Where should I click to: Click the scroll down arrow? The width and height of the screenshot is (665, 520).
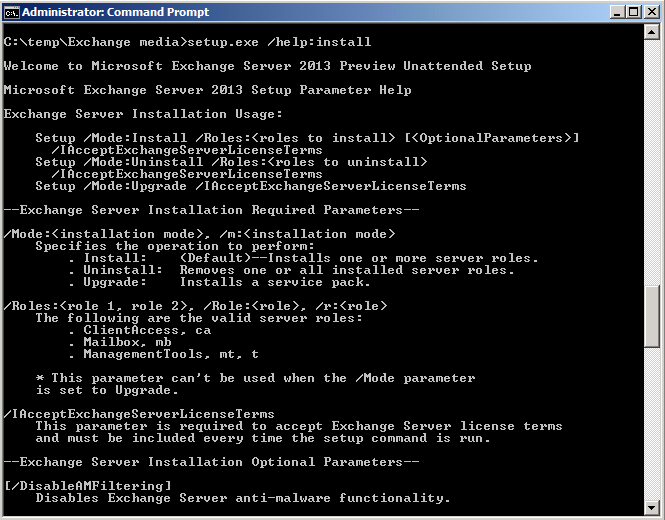coord(651,506)
